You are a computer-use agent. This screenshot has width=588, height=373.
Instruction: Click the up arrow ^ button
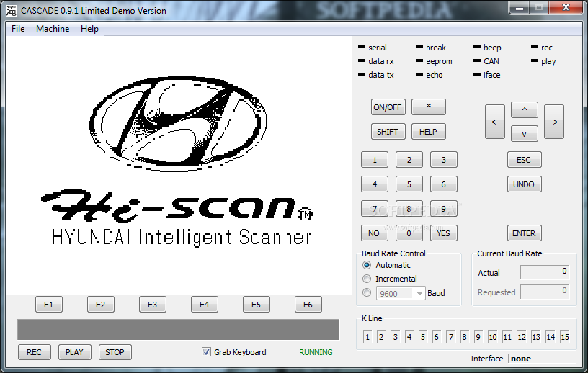click(525, 109)
